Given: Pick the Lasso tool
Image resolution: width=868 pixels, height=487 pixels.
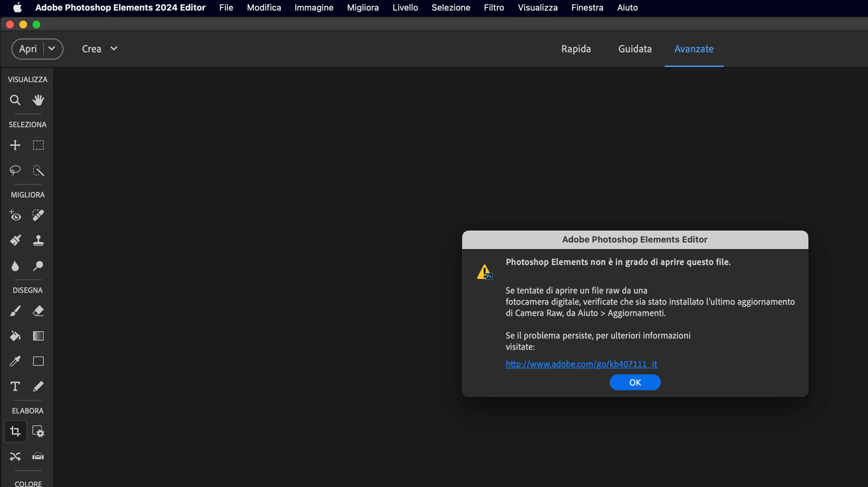Looking at the screenshot, I should (x=15, y=170).
